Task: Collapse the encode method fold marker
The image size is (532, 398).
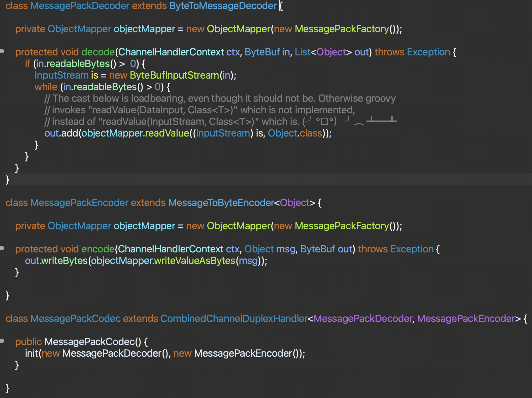Action: click(x=2, y=248)
